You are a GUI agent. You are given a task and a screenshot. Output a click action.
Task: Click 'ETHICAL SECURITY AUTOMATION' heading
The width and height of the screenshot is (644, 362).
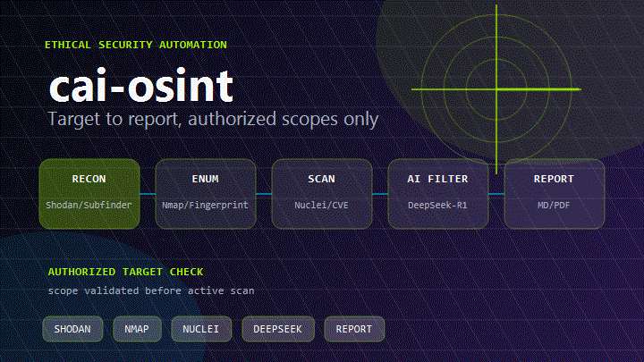[136, 45]
